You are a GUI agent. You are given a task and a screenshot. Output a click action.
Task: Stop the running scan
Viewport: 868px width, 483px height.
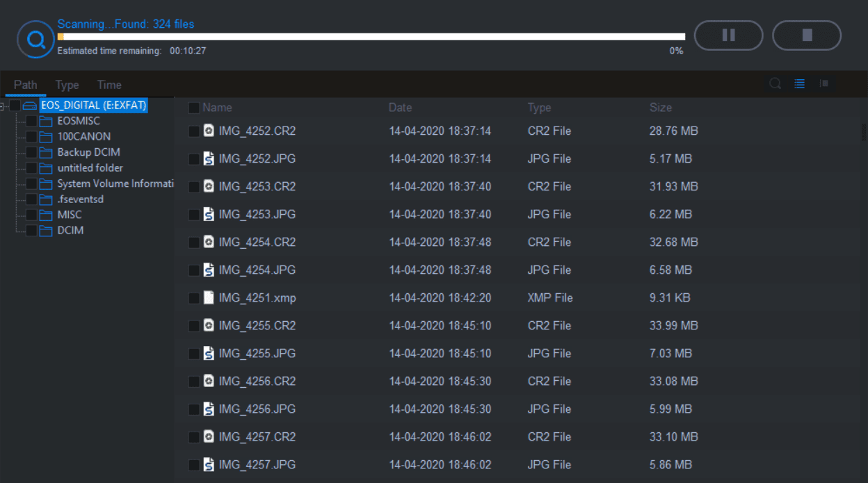807,35
